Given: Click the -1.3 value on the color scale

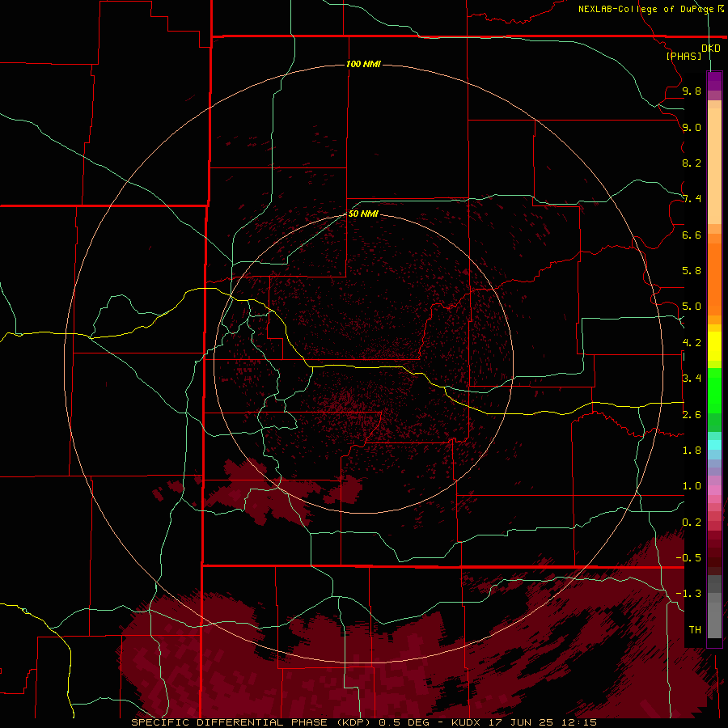Looking at the screenshot, I should [688, 594].
